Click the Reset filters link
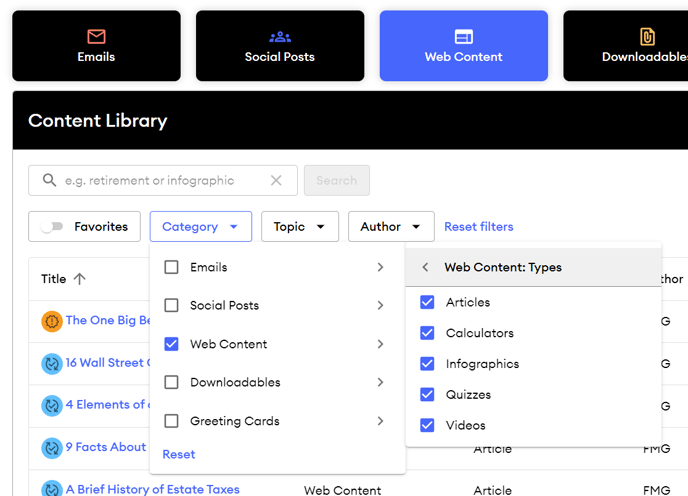 (x=479, y=227)
